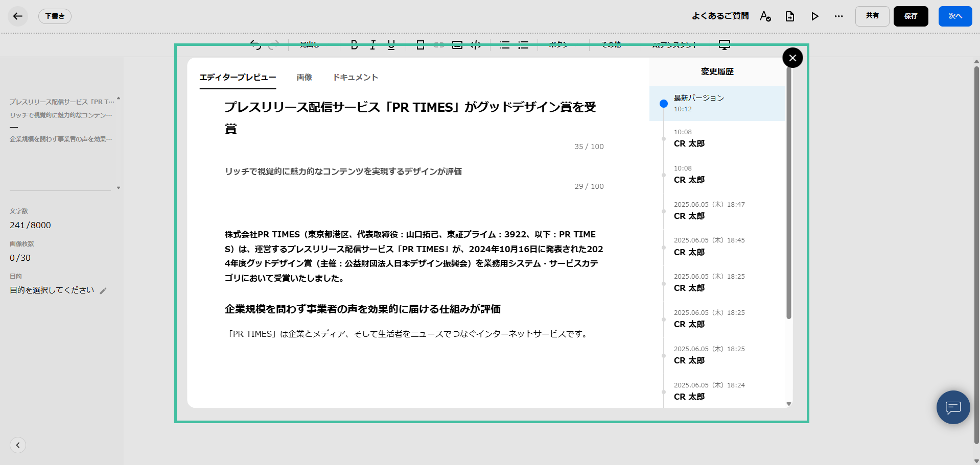Click the 次へ button
980x465 pixels.
pos(955,16)
